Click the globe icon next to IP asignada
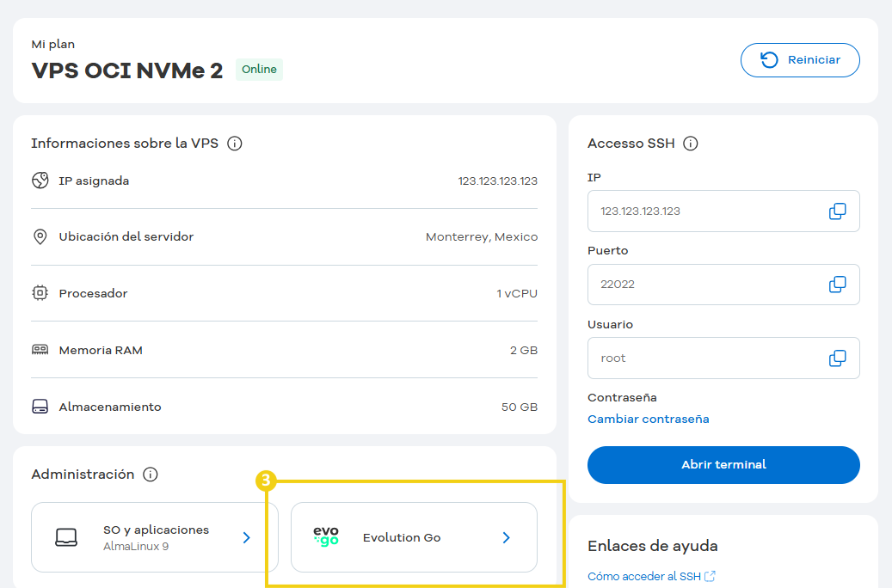Viewport: 892px width, 588px height. click(x=40, y=181)
